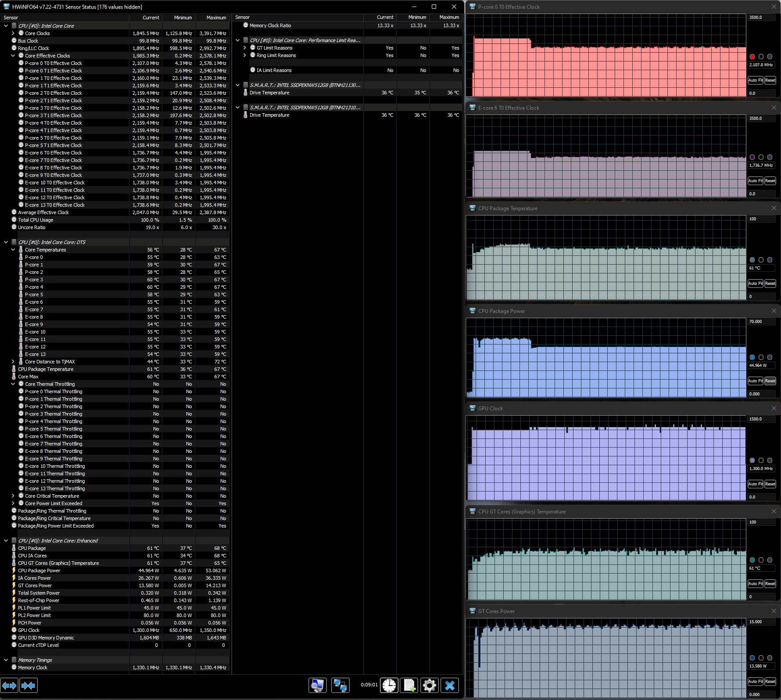Click the circle icon beside Bus Clock
This screenshot has height=700, width=781.
[x=14, y=41]
